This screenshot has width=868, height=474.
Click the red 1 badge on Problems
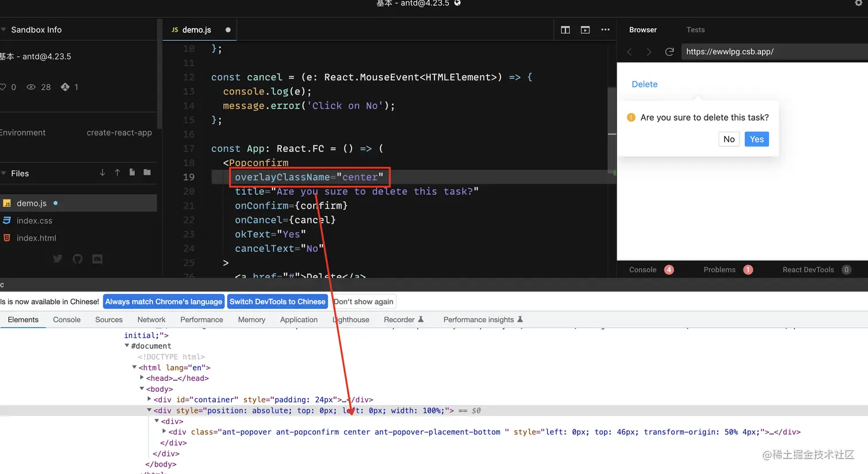[748, 269]
